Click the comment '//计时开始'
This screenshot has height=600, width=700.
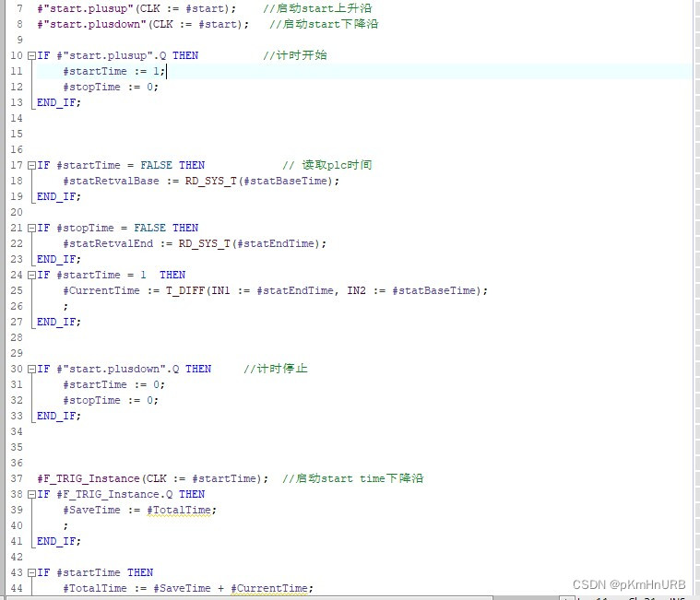click(x=294, y=56)
